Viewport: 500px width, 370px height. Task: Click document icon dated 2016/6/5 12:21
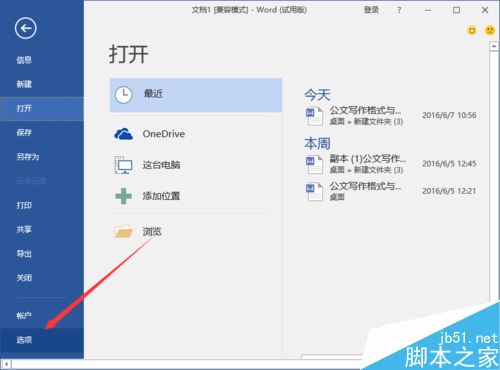pos(314,192)
